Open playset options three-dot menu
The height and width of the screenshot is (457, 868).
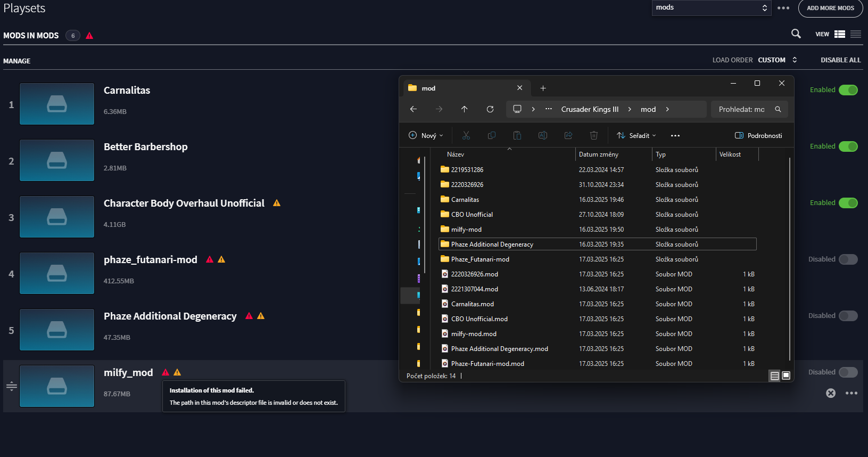pos(783,8)
